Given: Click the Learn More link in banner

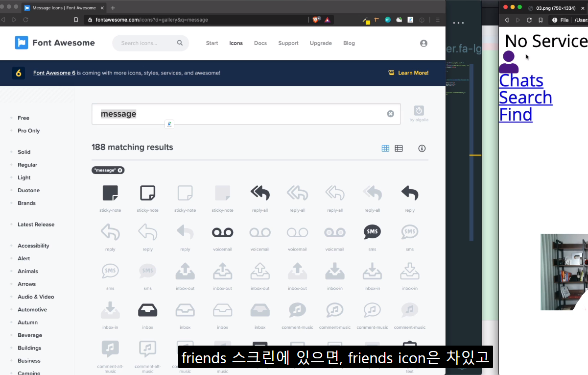Looking at the screenshot, I should click(x=413, y=73).
